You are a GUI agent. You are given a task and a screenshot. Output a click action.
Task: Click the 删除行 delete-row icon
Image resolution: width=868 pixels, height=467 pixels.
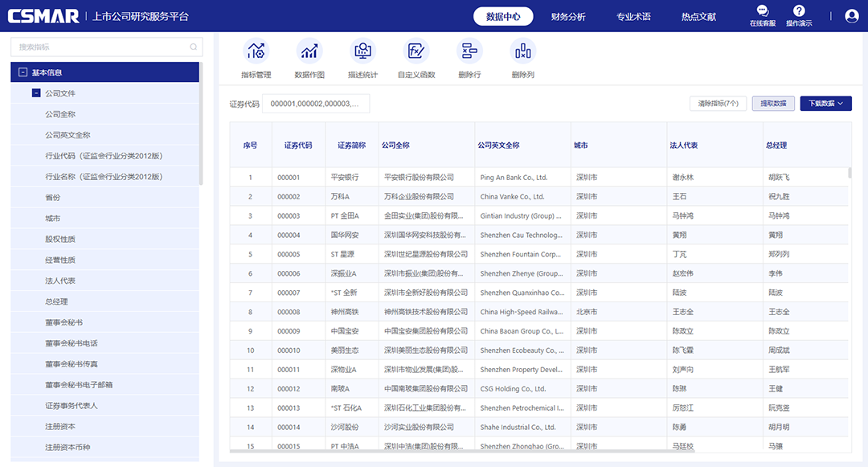tap(469, 56)
